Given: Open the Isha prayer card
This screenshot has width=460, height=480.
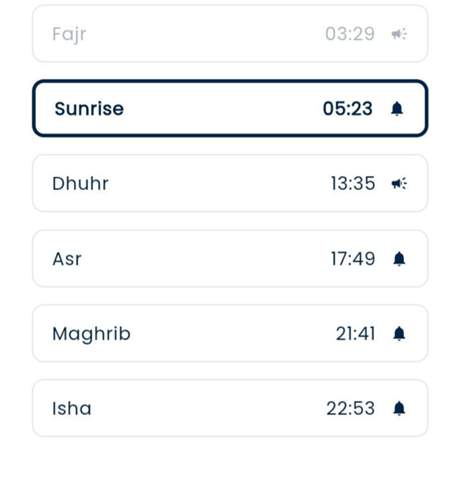Looking at the screenshot, I should (x=230, y=408).
